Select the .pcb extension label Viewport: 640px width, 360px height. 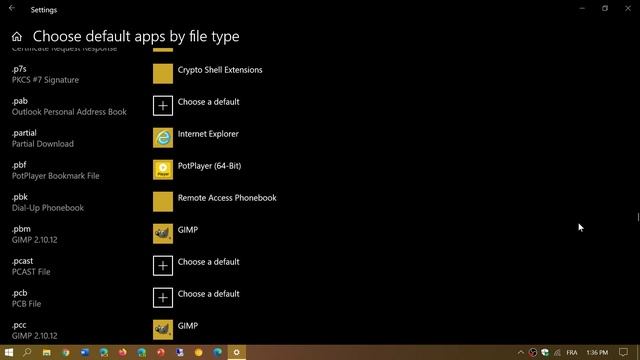(x=20, y=293)
